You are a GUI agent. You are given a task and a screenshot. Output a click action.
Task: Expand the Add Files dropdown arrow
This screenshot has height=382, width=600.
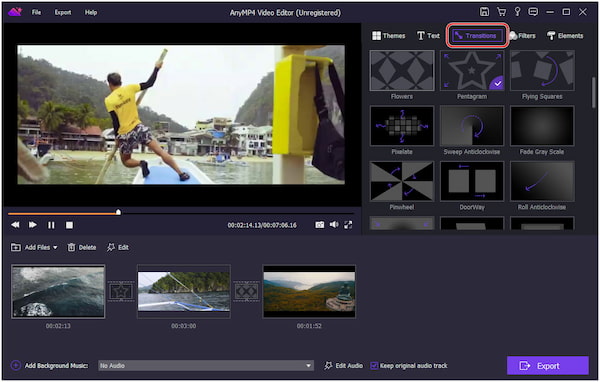[55, 248]
